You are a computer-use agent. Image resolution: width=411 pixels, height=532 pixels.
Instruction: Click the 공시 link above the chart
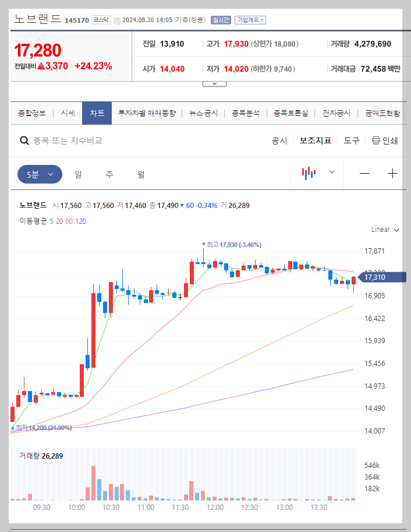tap(279, 140)
